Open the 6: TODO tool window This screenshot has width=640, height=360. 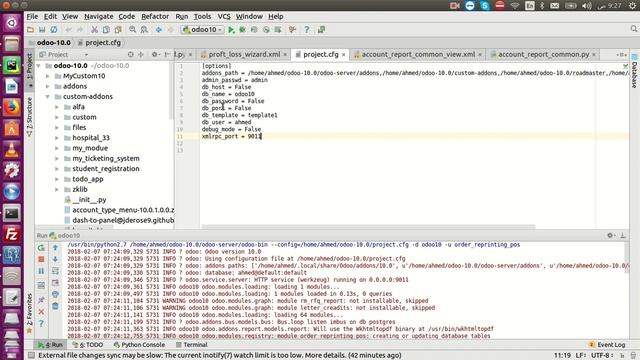[x=88, y=345]
